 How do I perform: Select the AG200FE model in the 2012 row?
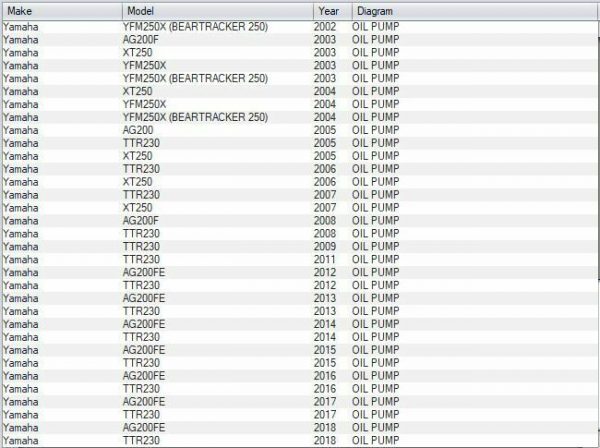click(144, 273)
